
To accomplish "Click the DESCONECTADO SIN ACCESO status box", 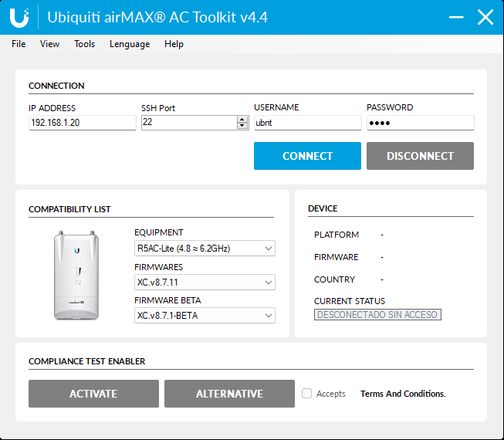I will (x=377, y=315).
